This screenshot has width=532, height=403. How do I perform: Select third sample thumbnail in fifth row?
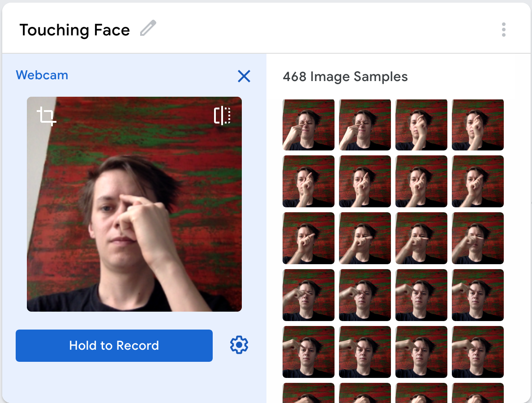[x=421, y=352]
